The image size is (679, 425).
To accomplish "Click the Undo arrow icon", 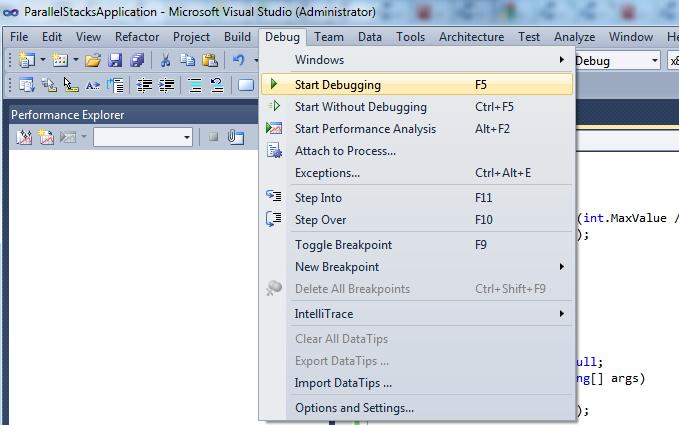I will click(x=239, y=60).
